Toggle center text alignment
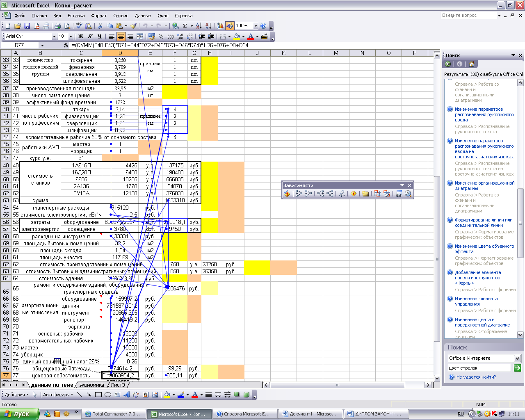 pos(121,37)
